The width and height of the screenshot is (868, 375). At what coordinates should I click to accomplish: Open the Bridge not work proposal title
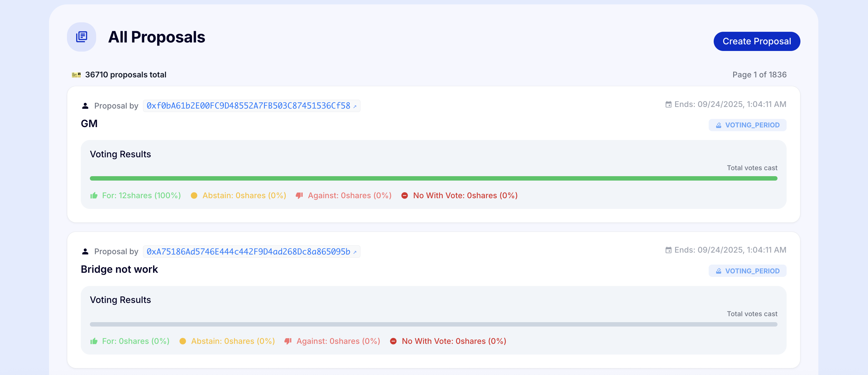point(119,269)
